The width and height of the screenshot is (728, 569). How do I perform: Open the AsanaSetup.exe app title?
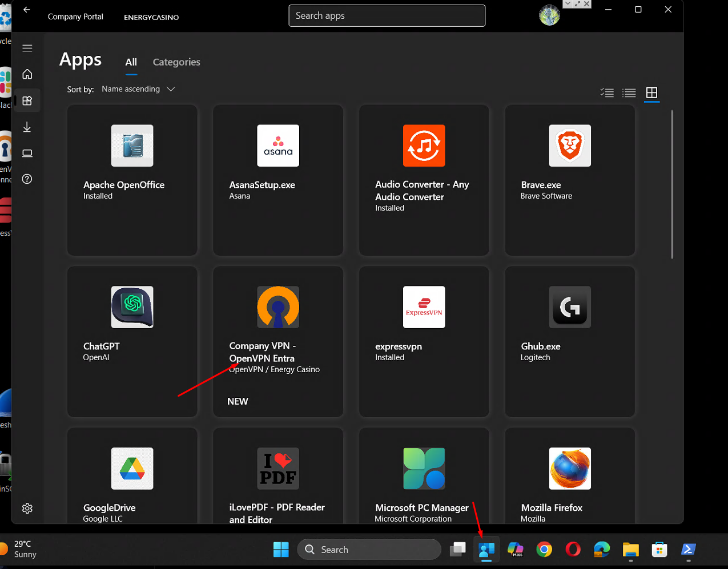pos(262,185)
